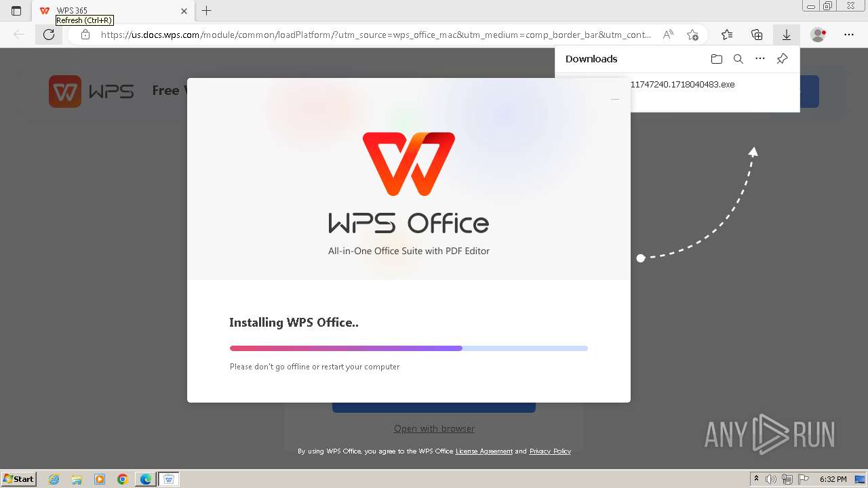
Task: Select WPS installer taskbar button
Action: point(169,479)
